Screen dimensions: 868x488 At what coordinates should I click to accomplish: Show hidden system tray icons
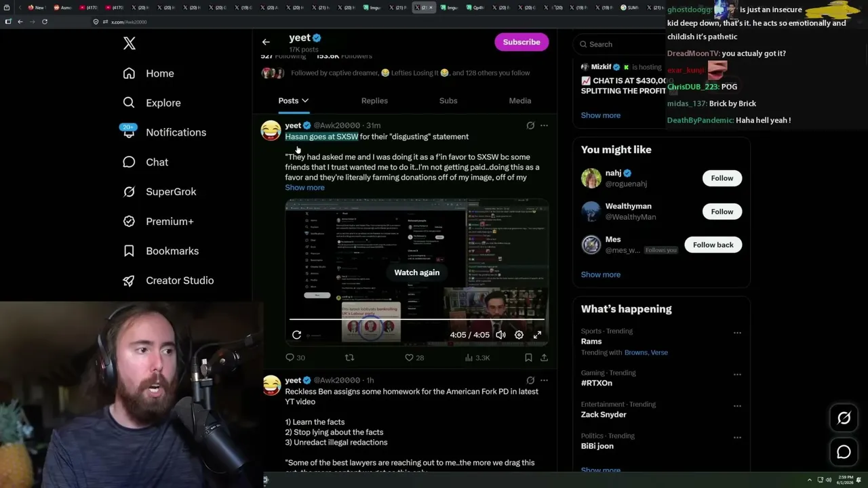point(809,480)
